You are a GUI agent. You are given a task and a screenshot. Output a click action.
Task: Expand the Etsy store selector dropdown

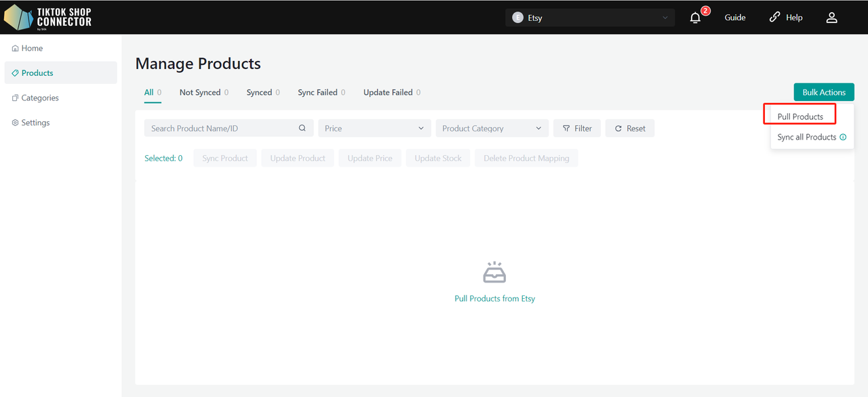point(590,18)
